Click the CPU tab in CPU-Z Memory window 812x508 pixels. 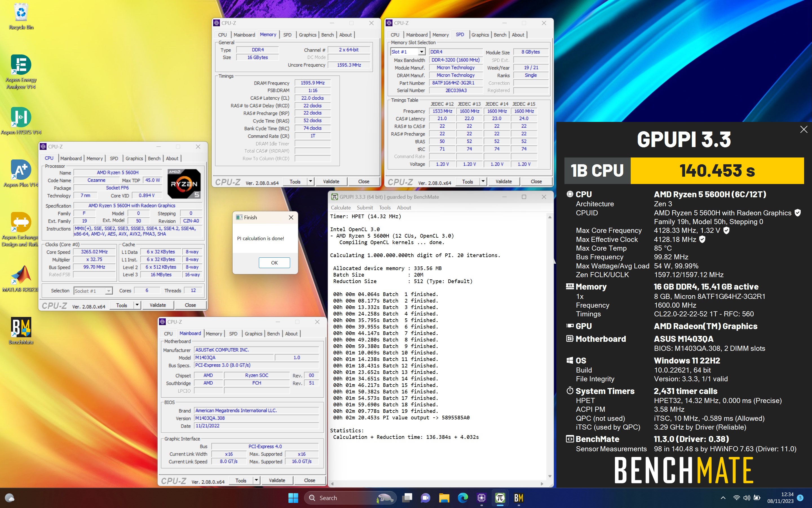click(x=222, y=35)
